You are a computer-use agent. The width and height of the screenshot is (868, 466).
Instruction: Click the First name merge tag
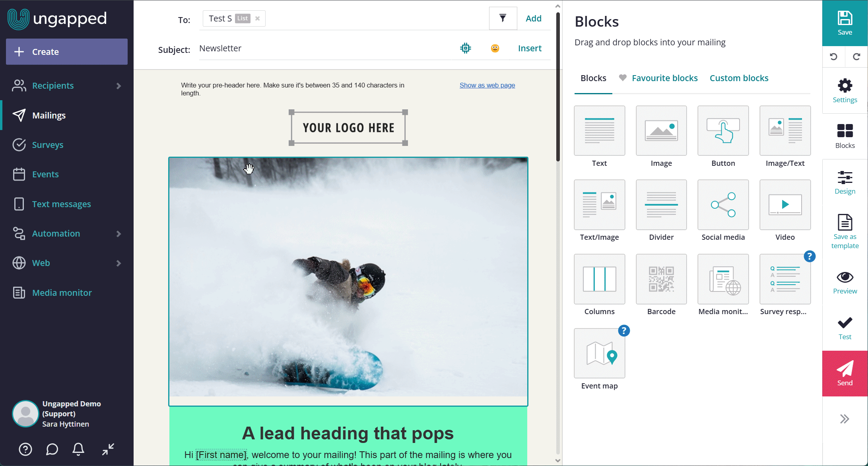(221, 454)
